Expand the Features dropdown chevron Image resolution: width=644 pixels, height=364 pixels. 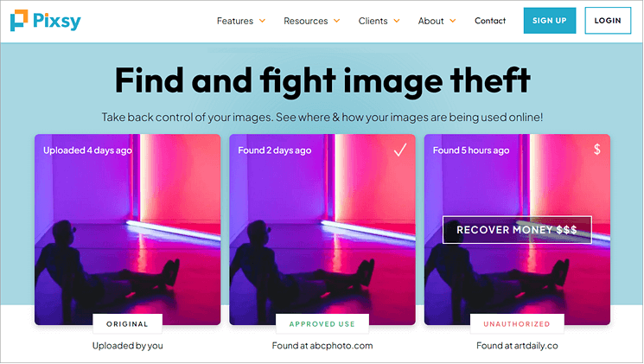point(262,21)
